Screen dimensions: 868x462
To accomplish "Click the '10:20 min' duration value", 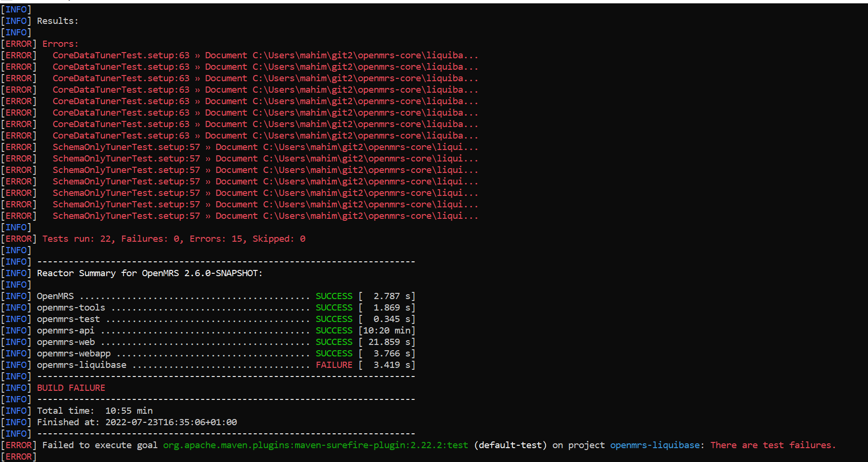I will [386, 331].
